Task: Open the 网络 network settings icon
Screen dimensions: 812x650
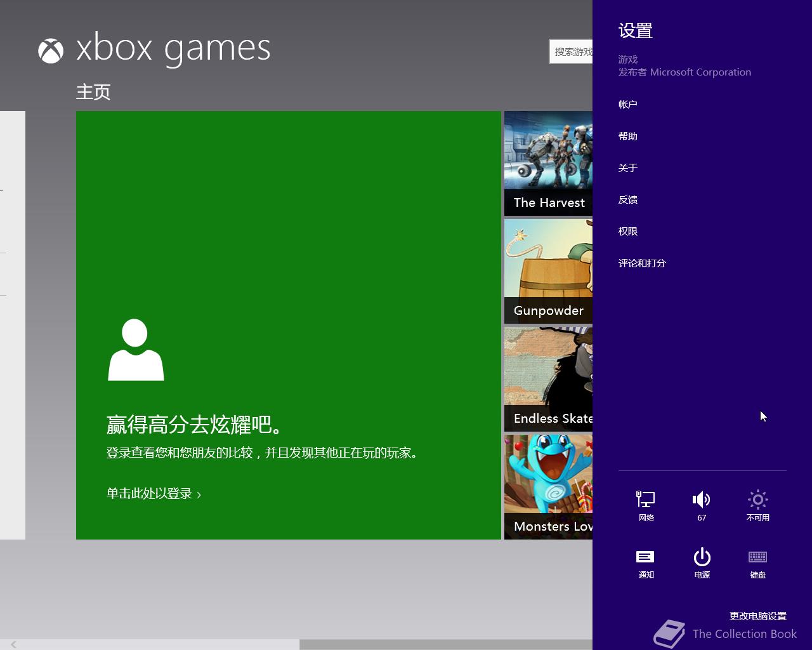Action: [646, 506]
